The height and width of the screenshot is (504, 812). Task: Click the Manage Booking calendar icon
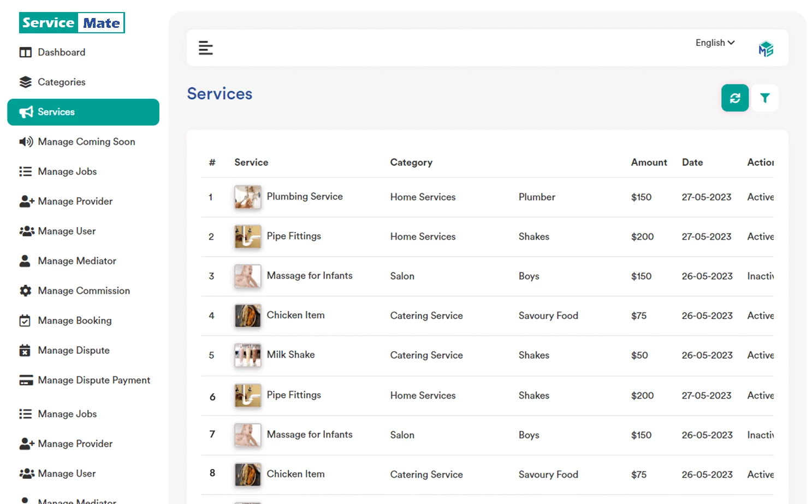tap(26, 321)
